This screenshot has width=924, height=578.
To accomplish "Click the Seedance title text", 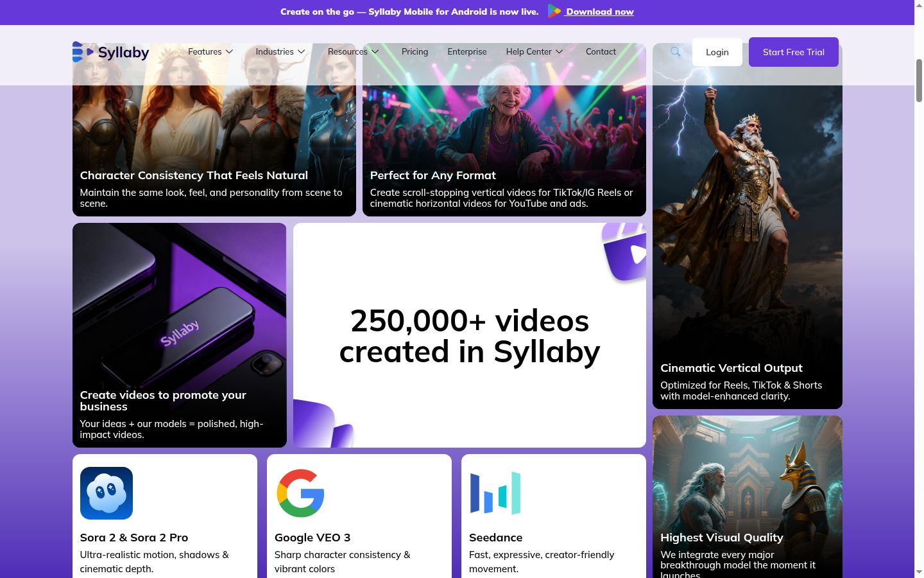I will [x=496, y=538].
